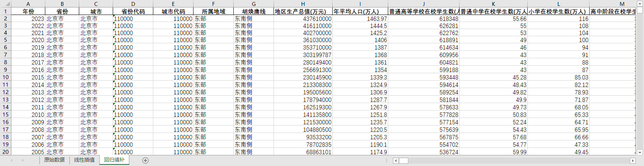644x166 pixels.
Task: Click the 胡焕庸线 header cell
Action: pos(253,11)
